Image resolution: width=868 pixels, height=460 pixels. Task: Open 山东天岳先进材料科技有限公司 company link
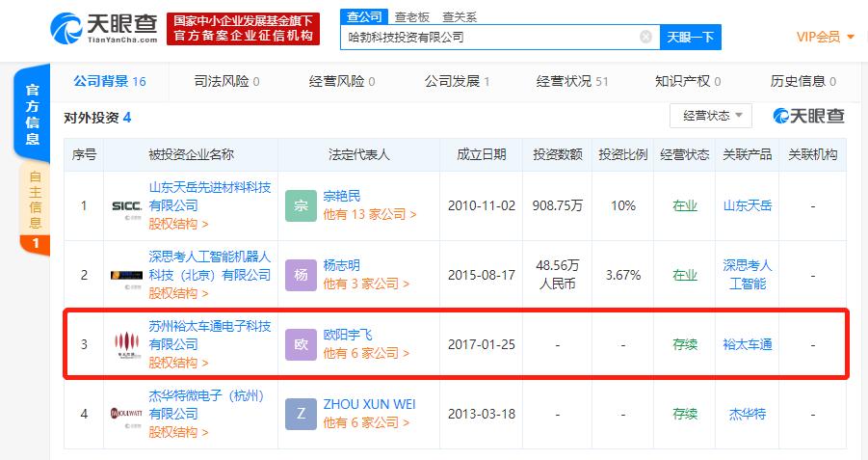point(209,196)
